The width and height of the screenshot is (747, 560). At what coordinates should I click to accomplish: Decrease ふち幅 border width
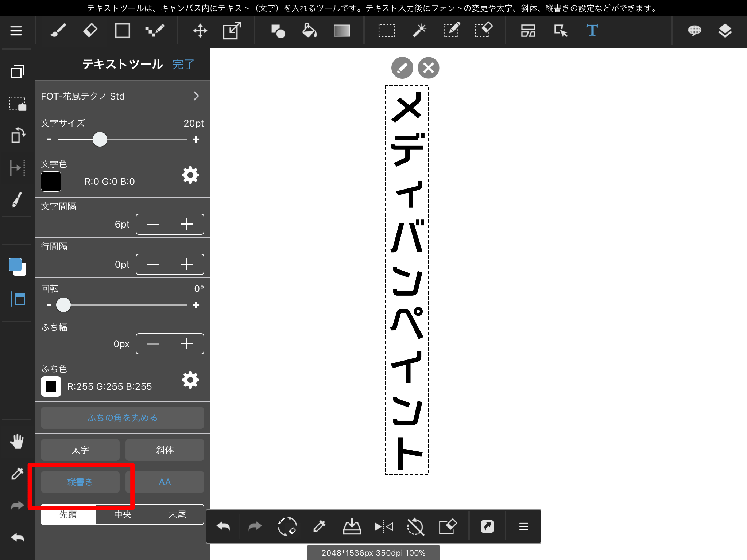pos(153,344)
